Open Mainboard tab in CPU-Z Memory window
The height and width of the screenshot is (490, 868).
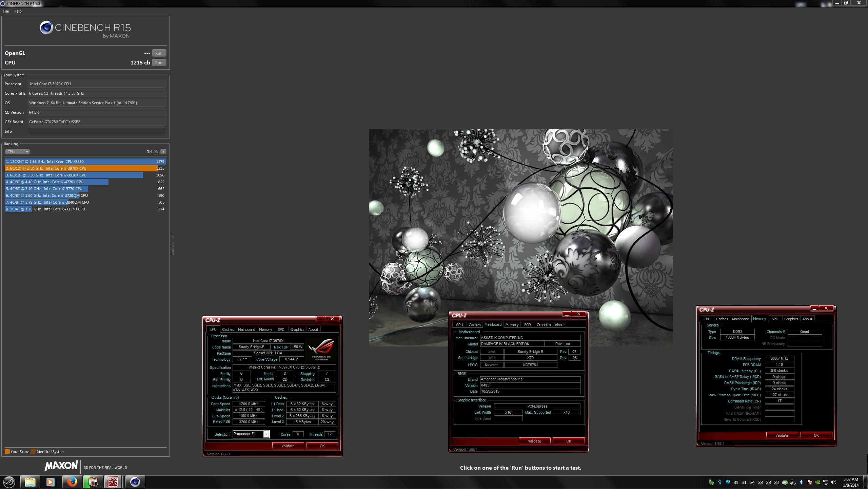741,320
